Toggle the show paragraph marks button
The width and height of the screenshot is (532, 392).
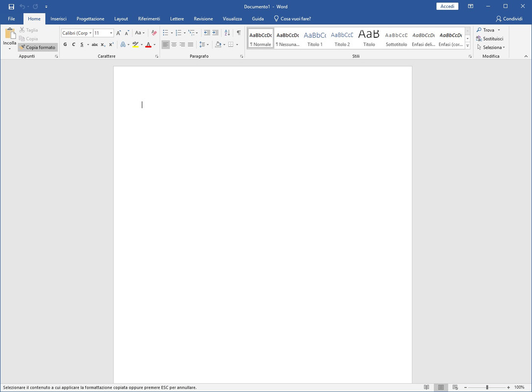pyautogui.click(x=239, y=33)
